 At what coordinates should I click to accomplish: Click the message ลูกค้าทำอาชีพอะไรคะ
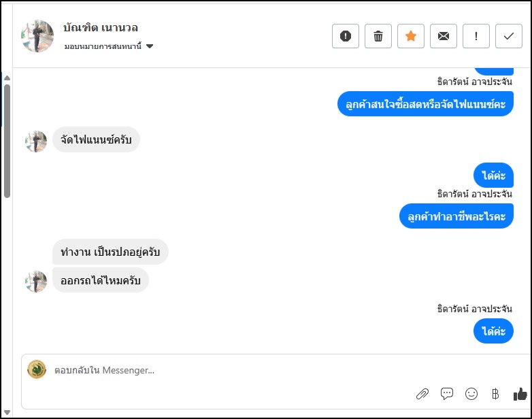[456, 216]
